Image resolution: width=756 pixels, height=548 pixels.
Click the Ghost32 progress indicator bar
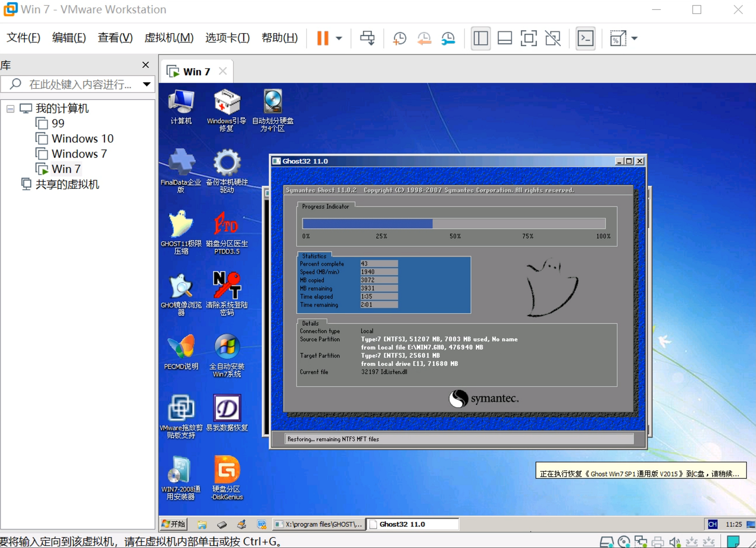point(454,223)
